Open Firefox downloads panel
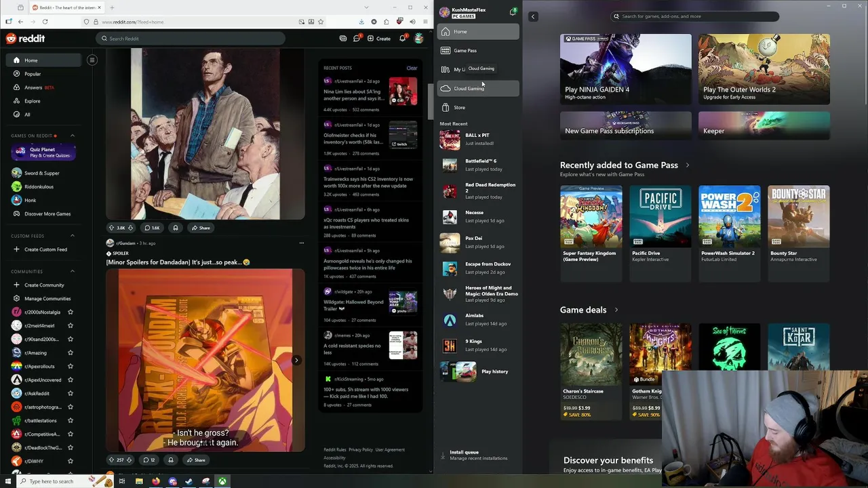The width and height of the screenshot is (868, 488). click(361, 22)
